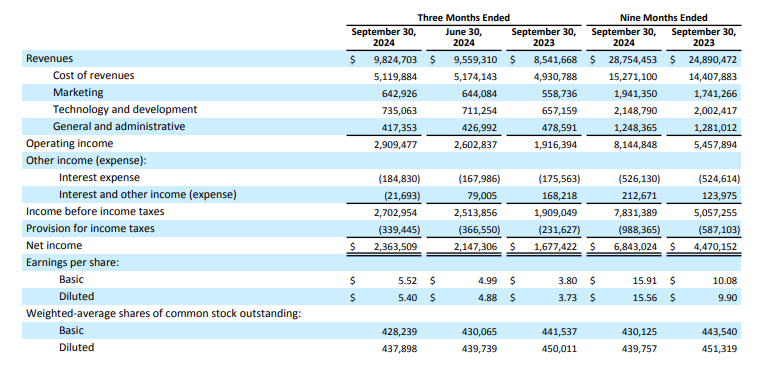The height and width of the screenshot is (366, 771).
Task: Click marketing value 1,741,266
Action: (715, 93)
